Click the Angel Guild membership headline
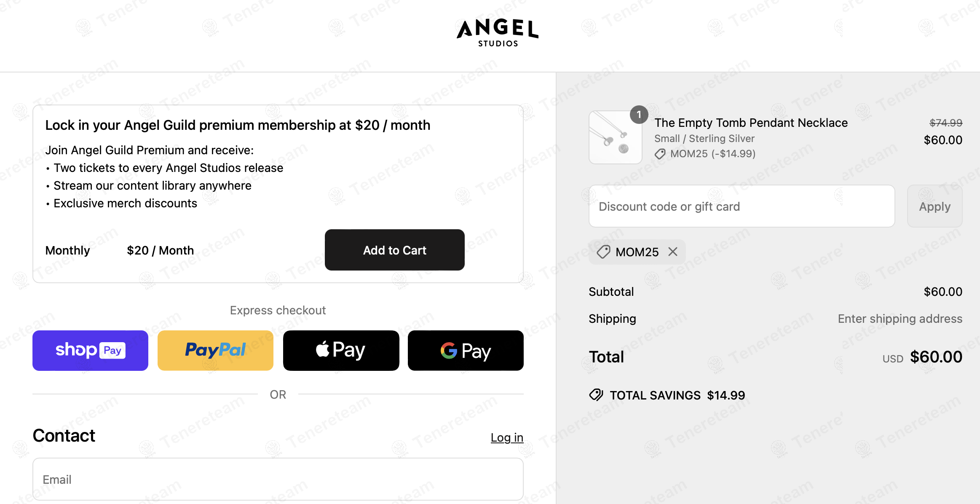Viewport: 980px width, 504px height. pos(238,125)
